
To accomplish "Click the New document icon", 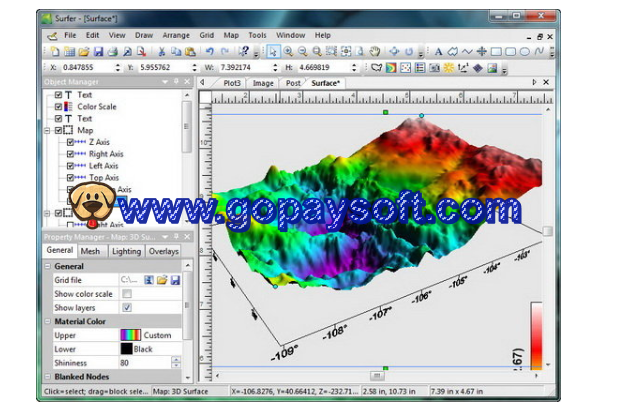I will pos(55,52).
